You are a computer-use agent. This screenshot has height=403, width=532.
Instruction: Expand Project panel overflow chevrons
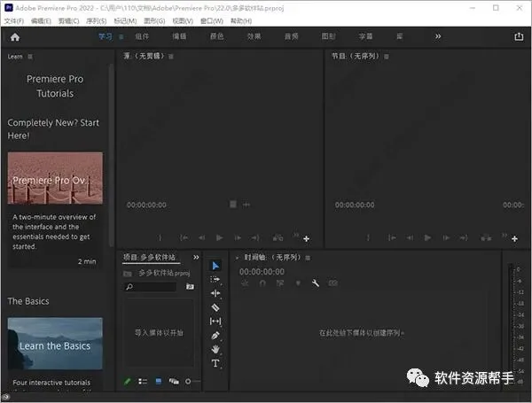[x=196, y=257]
